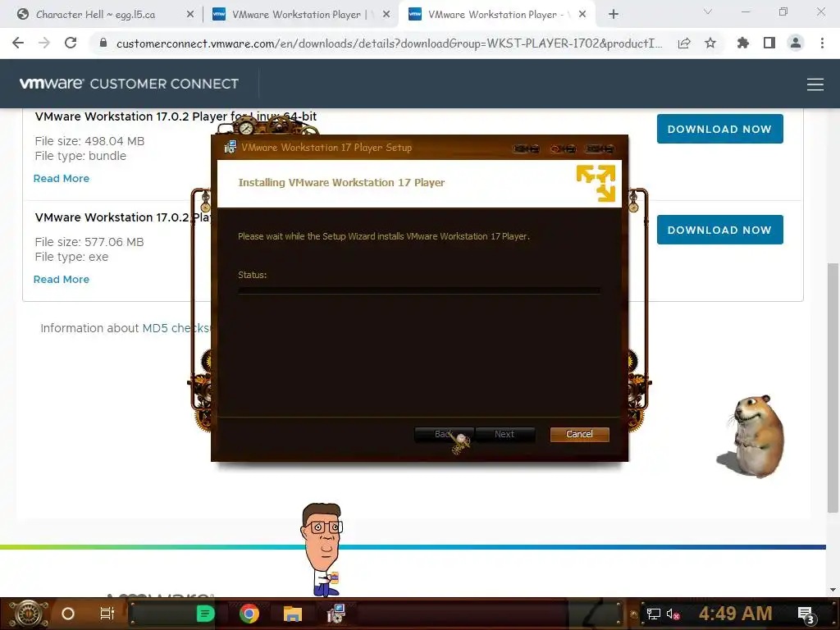Open the notification center icon

pos(806,615)
